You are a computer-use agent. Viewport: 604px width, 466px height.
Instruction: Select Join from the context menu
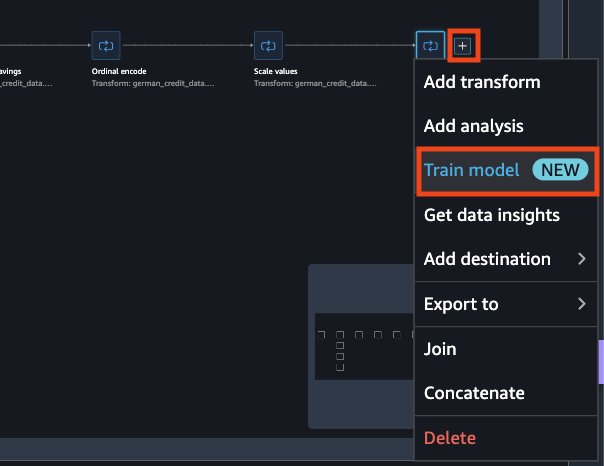pos(440,349)
